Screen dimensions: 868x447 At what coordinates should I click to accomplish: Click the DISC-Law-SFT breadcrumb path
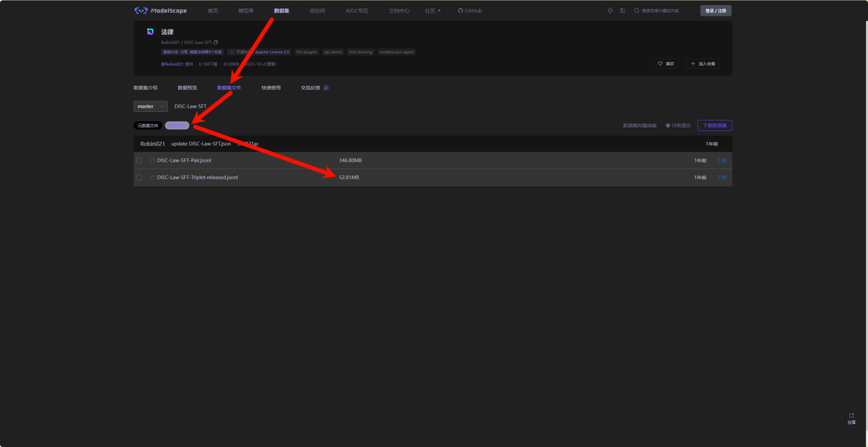pyautogui.click(x=191, y=106)
